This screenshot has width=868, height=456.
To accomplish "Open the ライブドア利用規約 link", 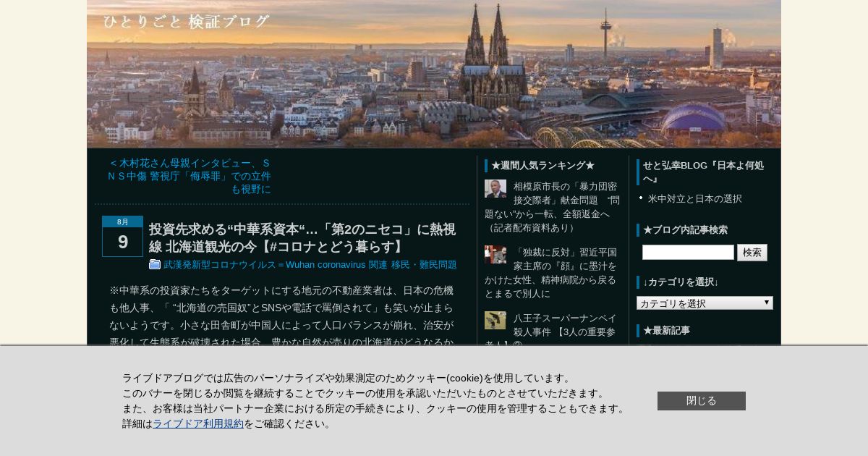I will (198, 423).
